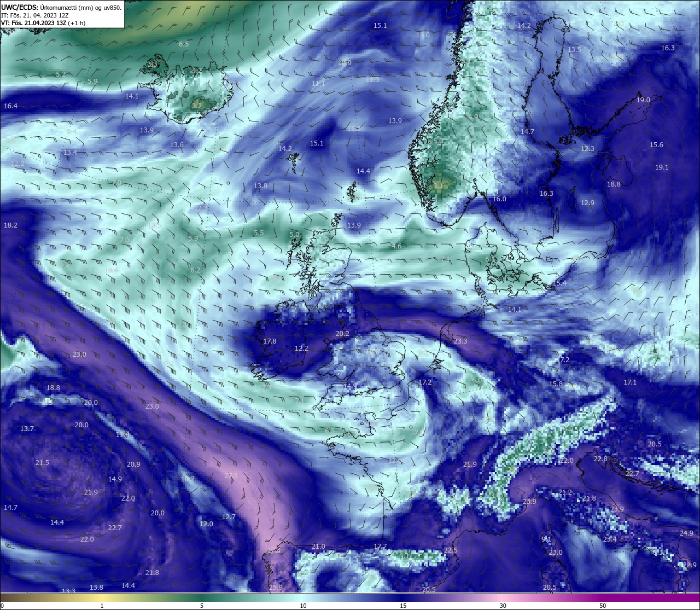
Task: Click the map value 10.7
Action: tap(188, 479)
